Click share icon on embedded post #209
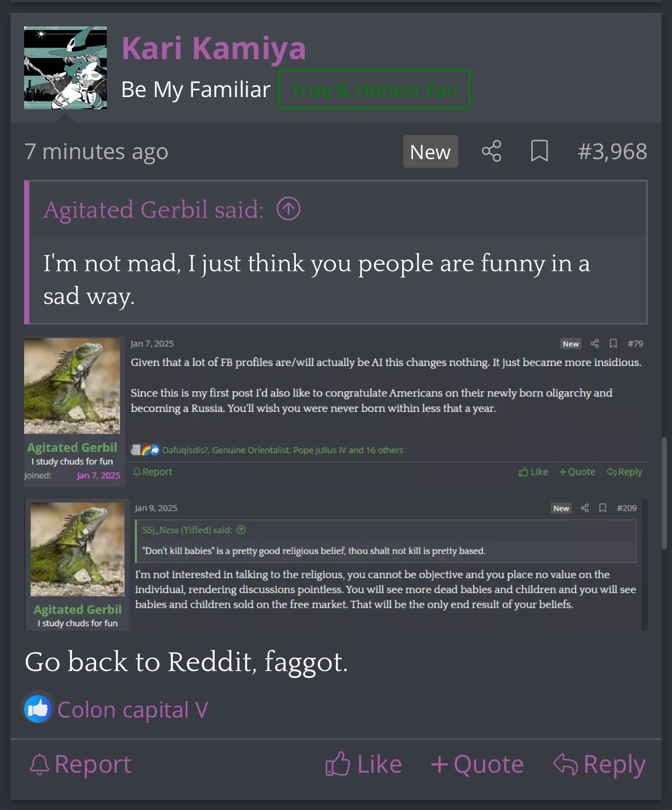The height and width of the screenshot is (810, 672). pos(585,508)
